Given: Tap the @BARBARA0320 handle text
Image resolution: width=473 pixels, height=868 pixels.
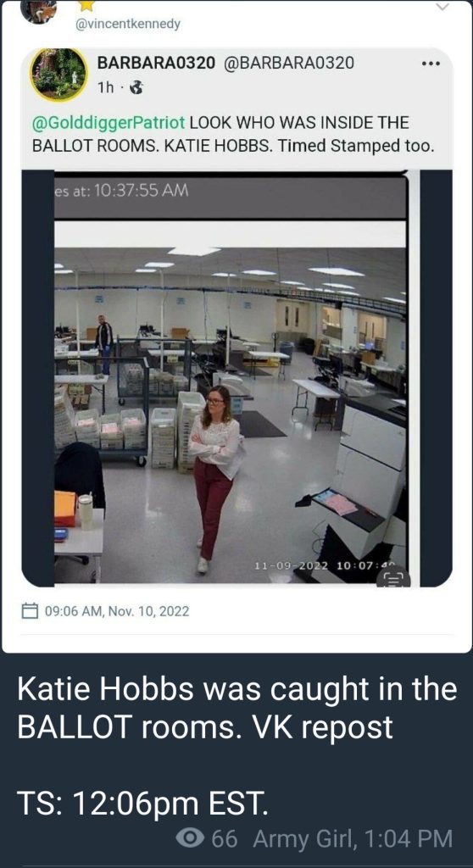Looking at the screenshot, I should pos(288,63).
